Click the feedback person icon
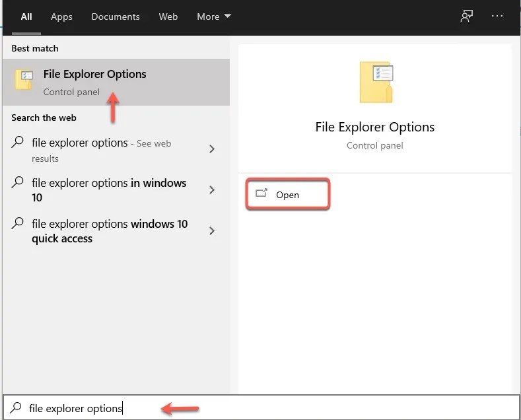Image resolution: width=521 pixels, height=420 pixels. coord(466,16)
